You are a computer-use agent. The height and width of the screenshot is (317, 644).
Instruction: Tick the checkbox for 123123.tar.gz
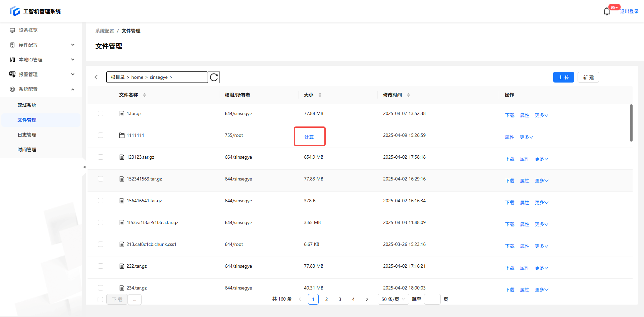pos(101,157)
